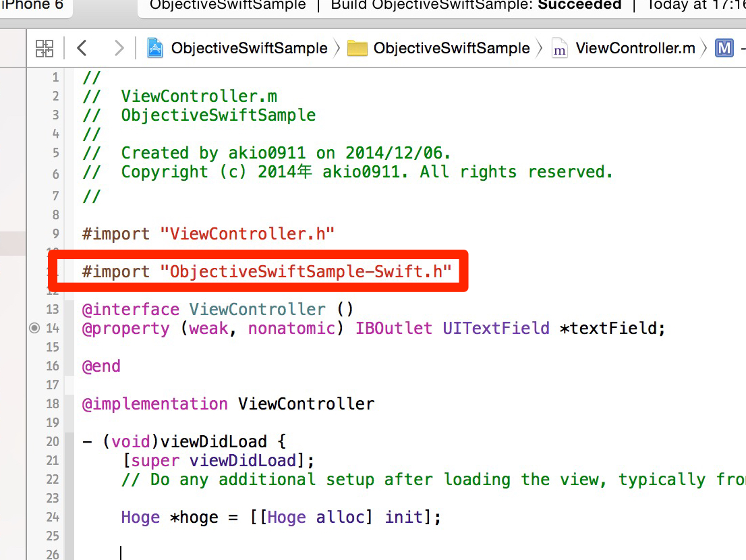Click the #import "ViewController.h" line
The image size is (746, 560).
coord(208,233)
